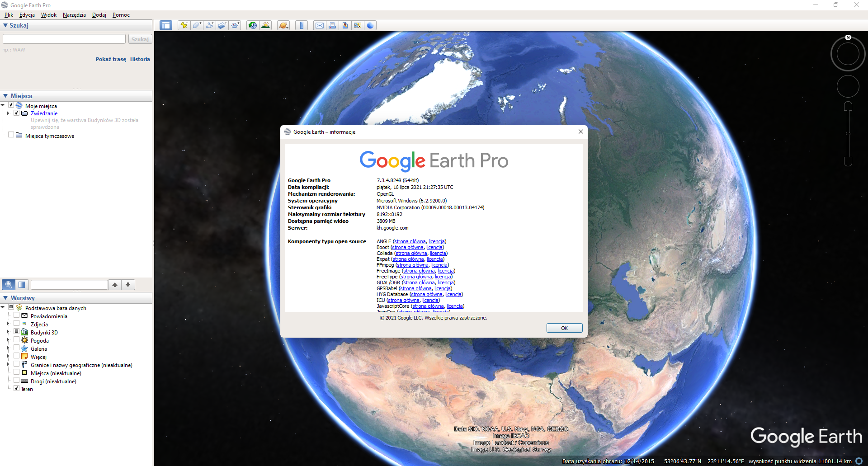Viewport: 868px width, 466px height.
Task: Click the zoom slider on the map
Action: tap(848, 134)
